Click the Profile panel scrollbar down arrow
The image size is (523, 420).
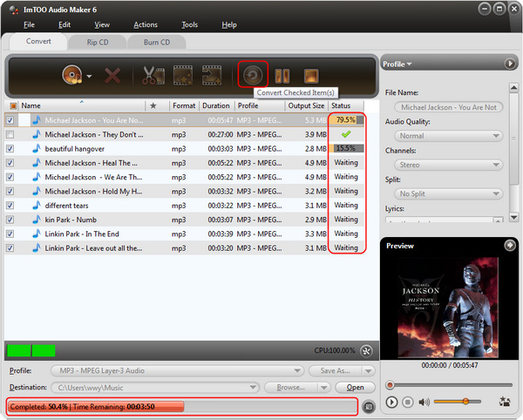(x=513, y=217)
